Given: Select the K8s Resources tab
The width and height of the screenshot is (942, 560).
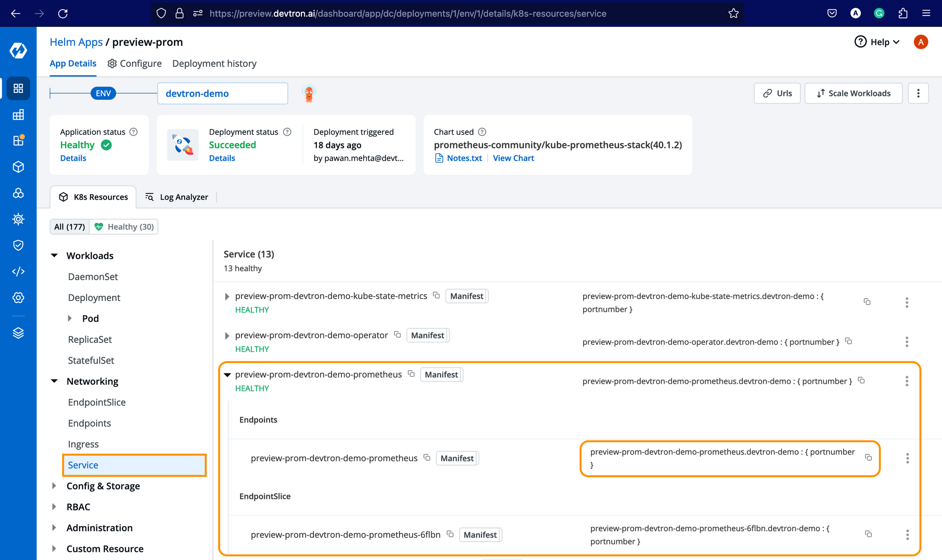Looking at the screenshot, I should pyautogui.click(x=93, y=197).
